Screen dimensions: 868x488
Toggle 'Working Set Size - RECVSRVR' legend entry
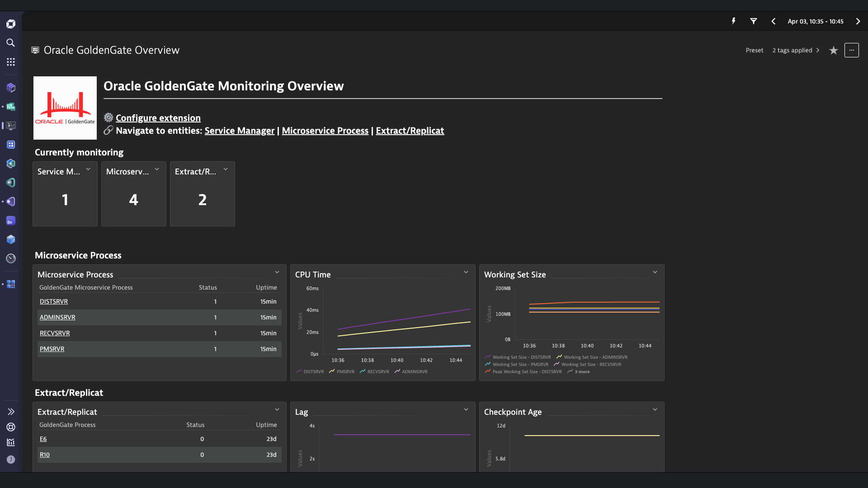[588, 364]
